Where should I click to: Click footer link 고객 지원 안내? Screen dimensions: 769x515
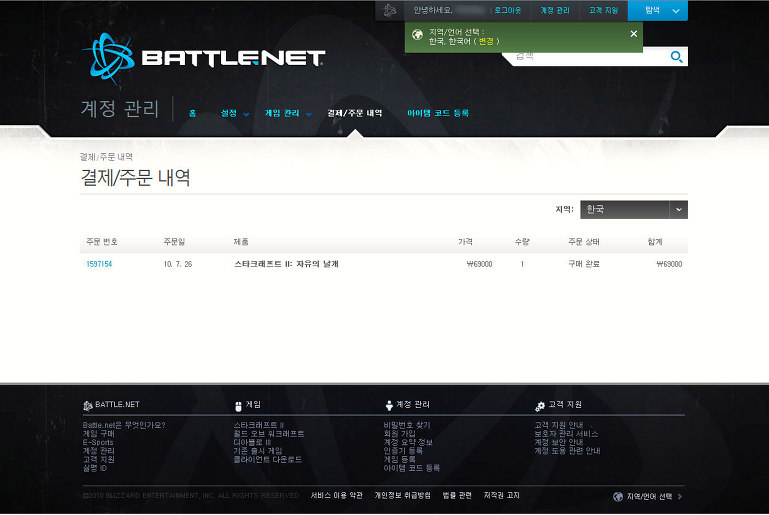559,425
